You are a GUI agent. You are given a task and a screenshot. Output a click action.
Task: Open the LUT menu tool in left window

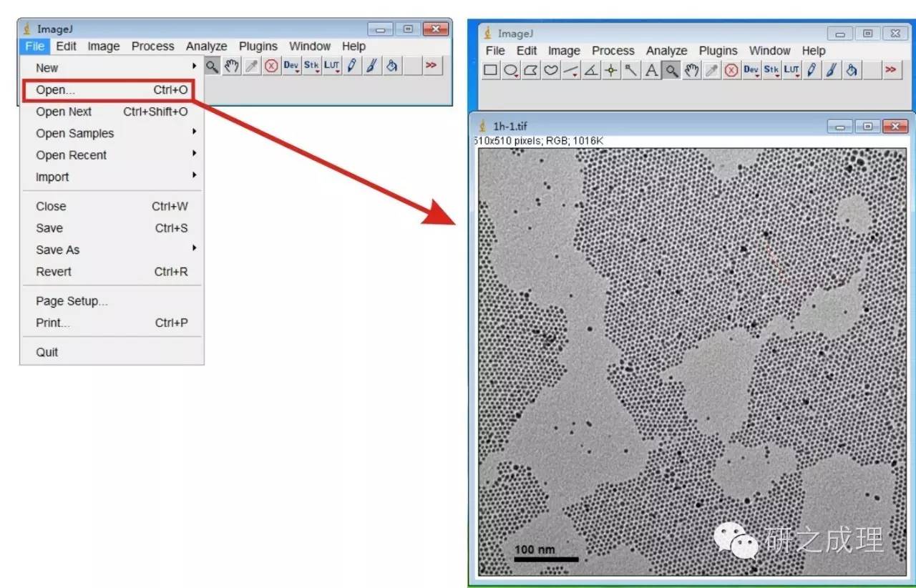coord(331,66)
